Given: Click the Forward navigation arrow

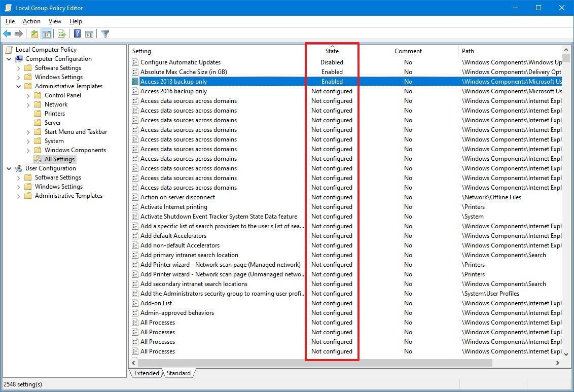Looking at the screenshot, I should (19, 33).
